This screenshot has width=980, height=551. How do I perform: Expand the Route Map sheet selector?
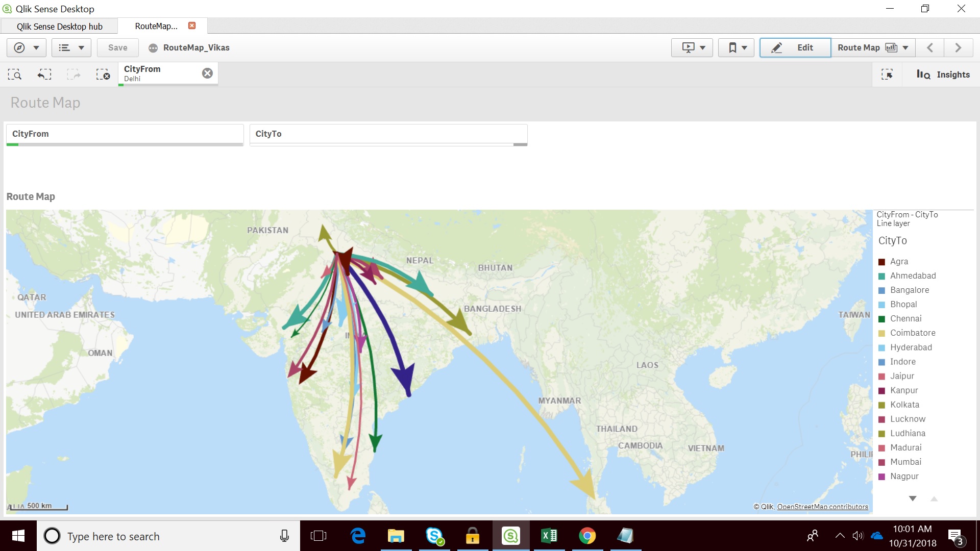coord(872,47)
